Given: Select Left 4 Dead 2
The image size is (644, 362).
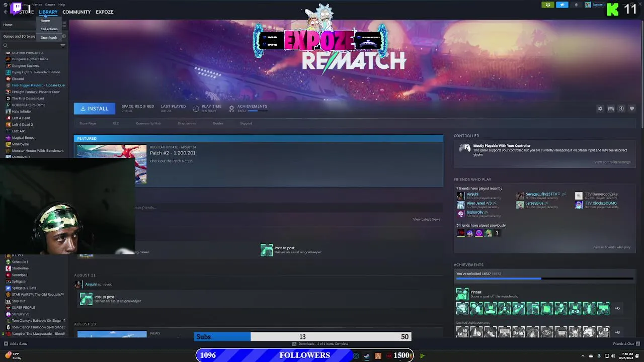Looking at the screenshot, I should (x=22, y=125).
